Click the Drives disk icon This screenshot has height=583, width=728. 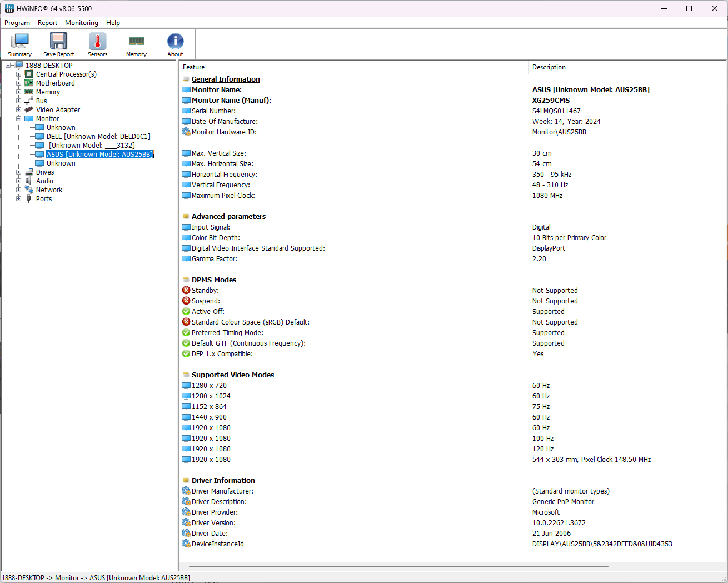[29, 172]
